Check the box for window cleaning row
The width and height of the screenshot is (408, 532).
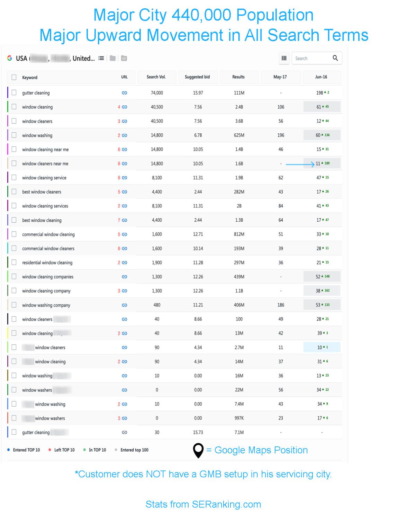point(14,107)
